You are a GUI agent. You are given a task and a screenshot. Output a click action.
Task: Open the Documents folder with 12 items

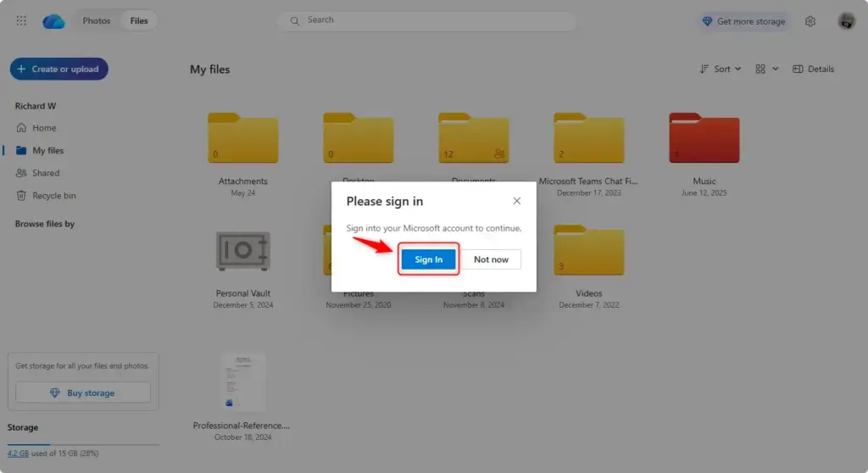pyautogui.click(x=473, y=138)
